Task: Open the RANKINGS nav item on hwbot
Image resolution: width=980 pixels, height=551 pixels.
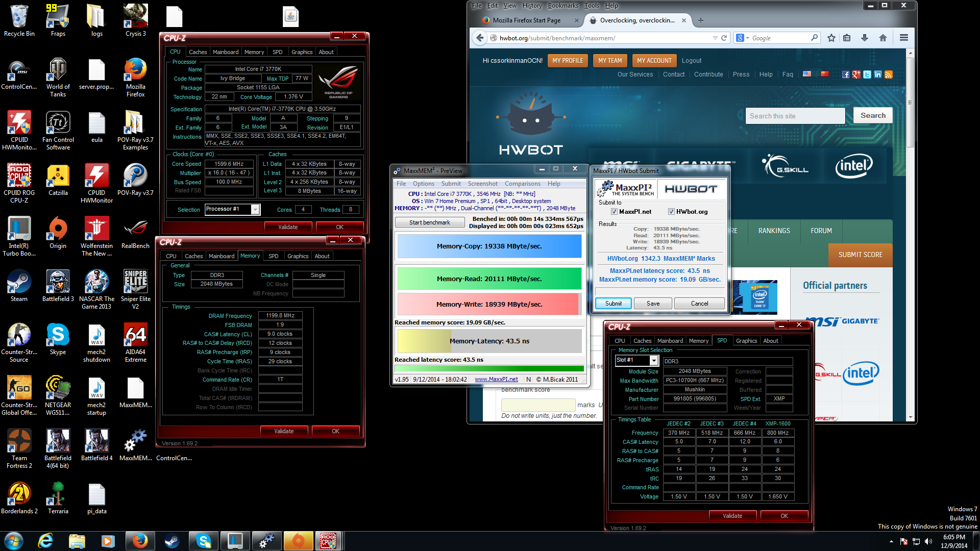Action: (x=774, y=231)
